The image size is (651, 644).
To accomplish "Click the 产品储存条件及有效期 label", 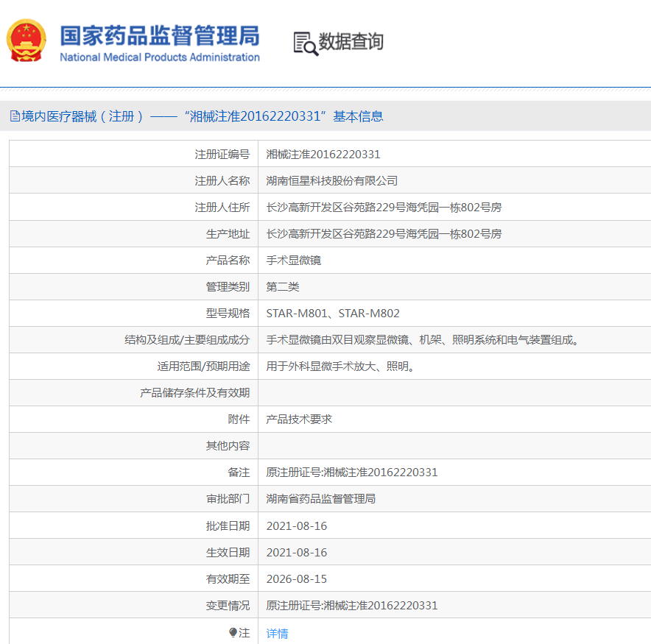I will (194, 393).
